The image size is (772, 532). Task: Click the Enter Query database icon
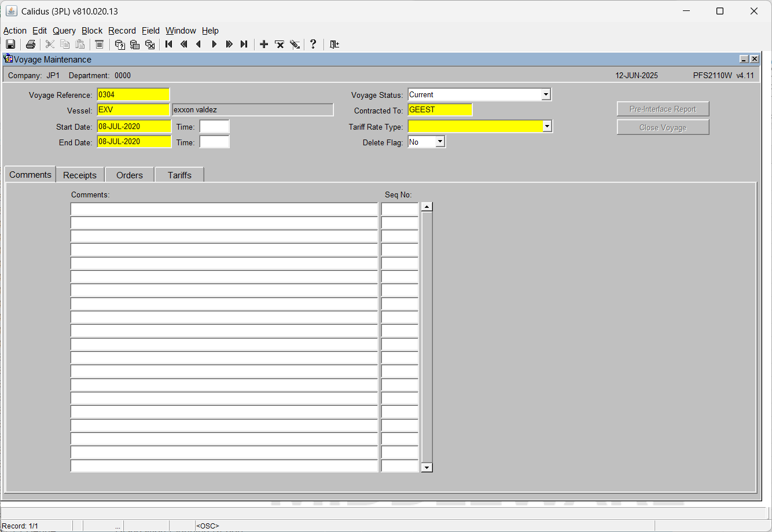120,45
